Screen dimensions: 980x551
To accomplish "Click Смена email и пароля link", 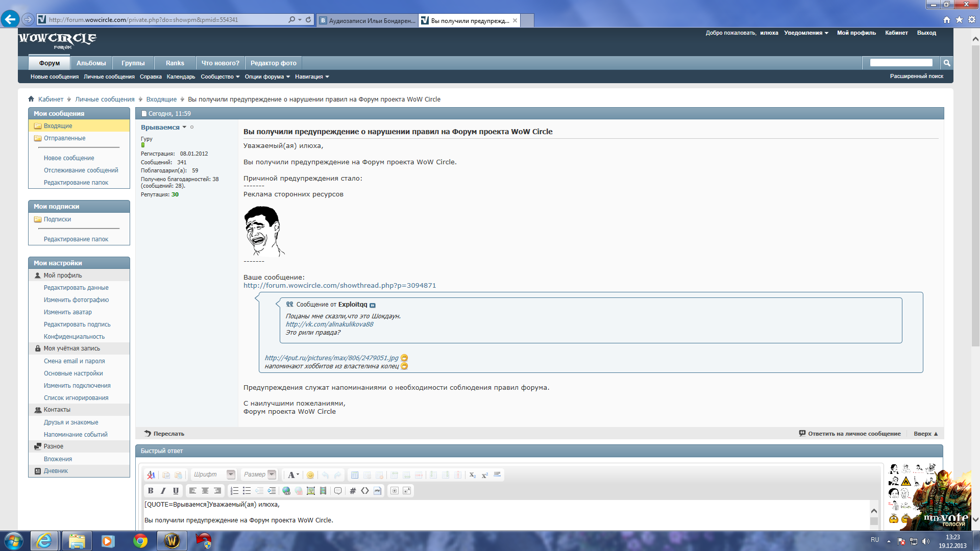I will (x=74, y=361).
